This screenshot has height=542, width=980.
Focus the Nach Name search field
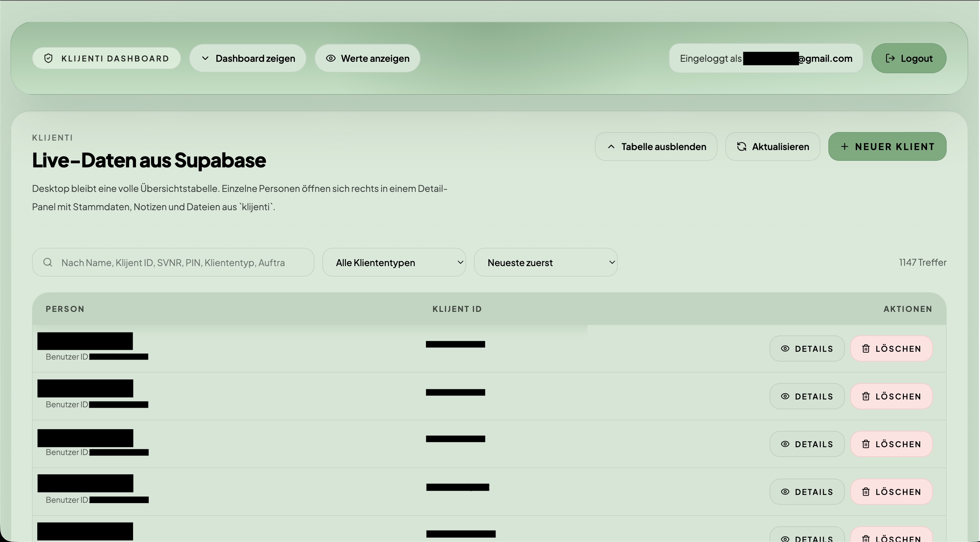pyautogui.click(x=173, y=263)
